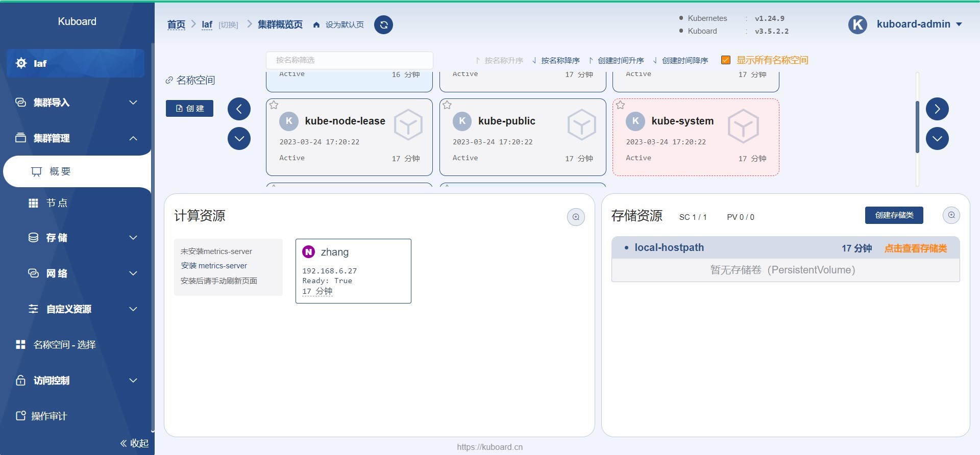Click the namespace list vertical scrollbar

917,127
